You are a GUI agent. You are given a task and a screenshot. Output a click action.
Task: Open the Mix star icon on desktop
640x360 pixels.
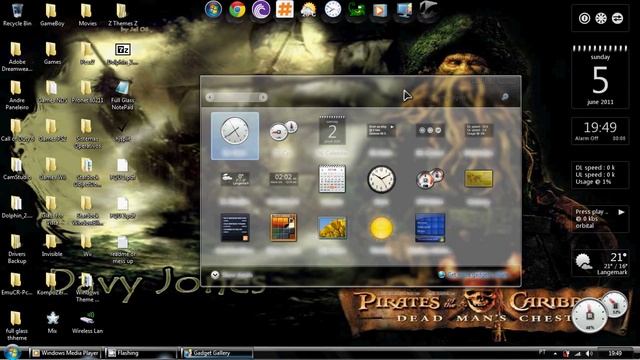[x=52, y=322]
